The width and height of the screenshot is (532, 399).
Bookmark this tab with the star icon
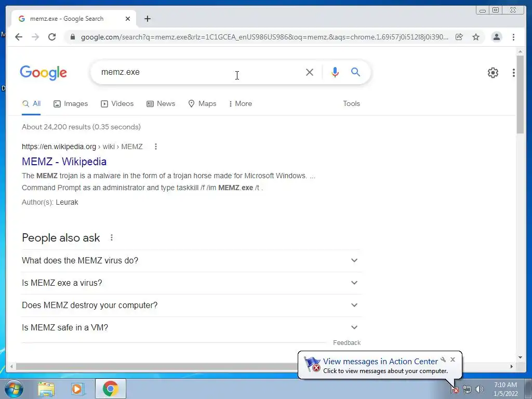(x=476, y=37)
